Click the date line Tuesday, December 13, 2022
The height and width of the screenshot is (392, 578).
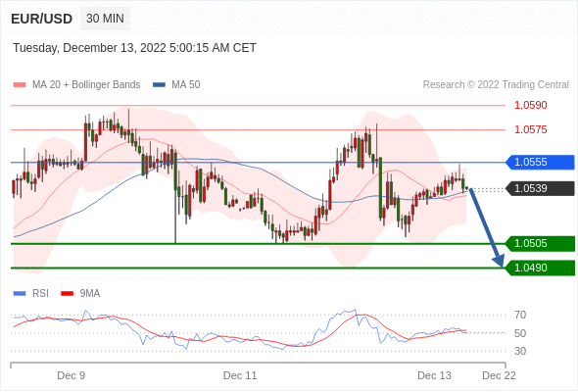[x=134, y=48]
